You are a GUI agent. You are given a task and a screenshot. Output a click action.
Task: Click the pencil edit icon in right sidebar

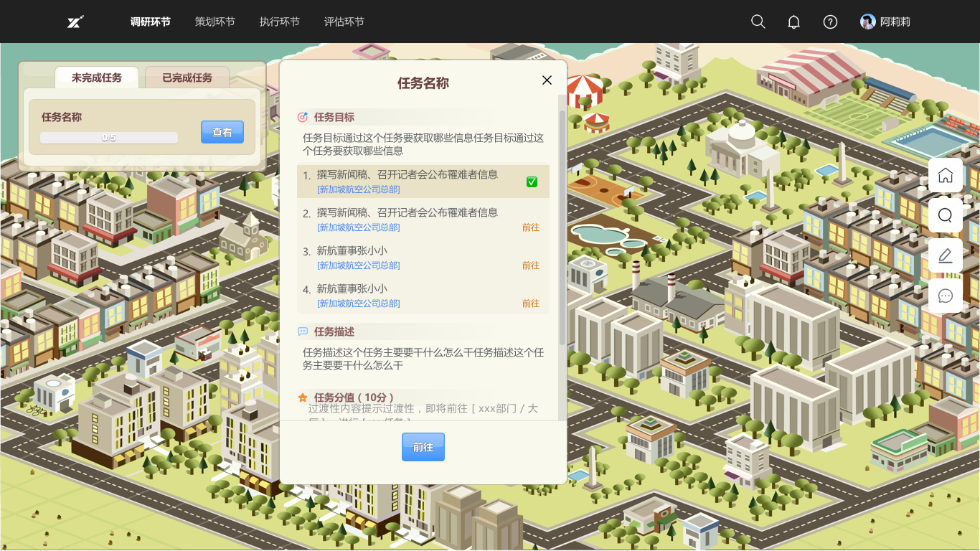coord(946,255)
